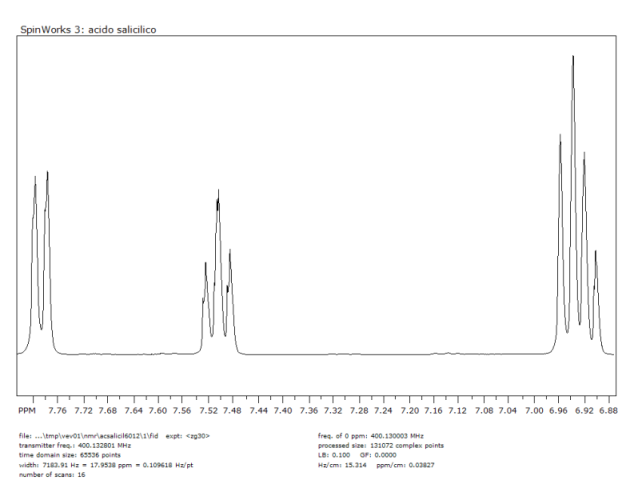Click the 7.00 axis tick label
Image resolution: width=626 pixels, height=480 pixels.
coord(532,411)
